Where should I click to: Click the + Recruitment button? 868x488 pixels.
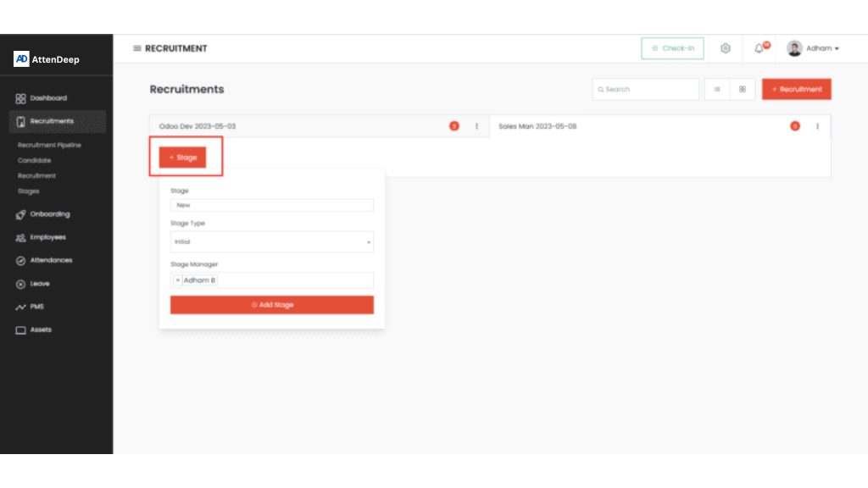pyautogui.click(x=796, y=89)
